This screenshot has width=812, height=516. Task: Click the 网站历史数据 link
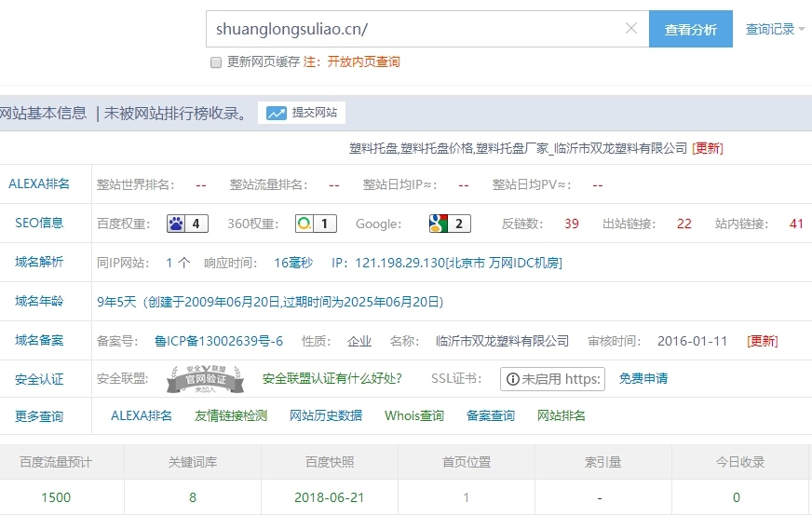click(326, 415)
